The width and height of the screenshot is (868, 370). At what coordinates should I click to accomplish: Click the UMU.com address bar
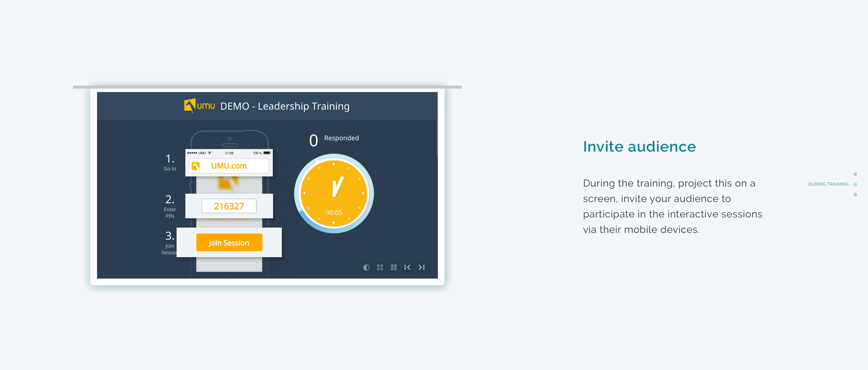click(x=229, y=166)
